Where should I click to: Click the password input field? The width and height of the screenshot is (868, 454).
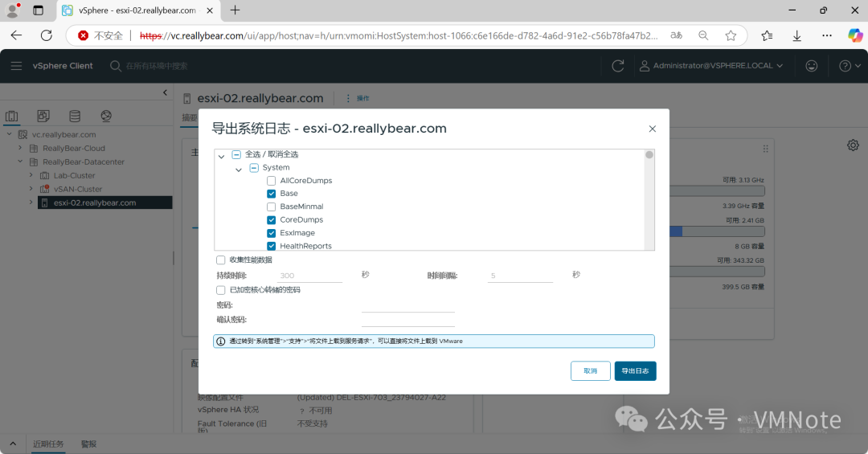[408, 305]
